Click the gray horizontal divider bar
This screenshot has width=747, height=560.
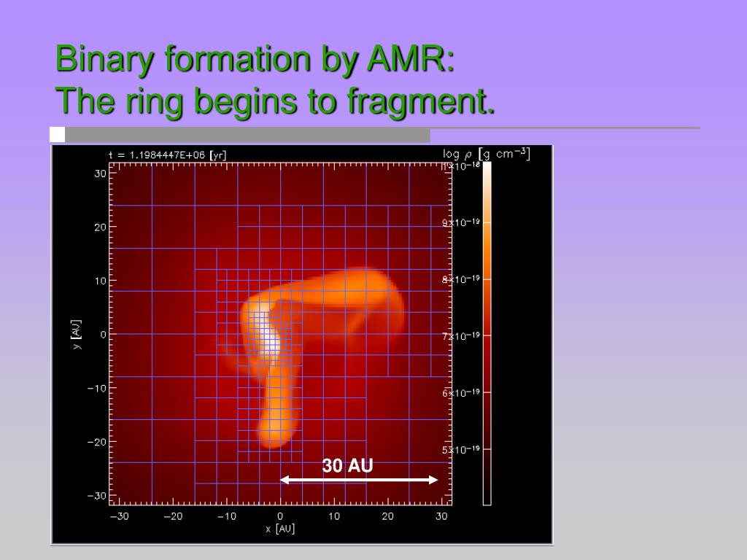point(247,134)
